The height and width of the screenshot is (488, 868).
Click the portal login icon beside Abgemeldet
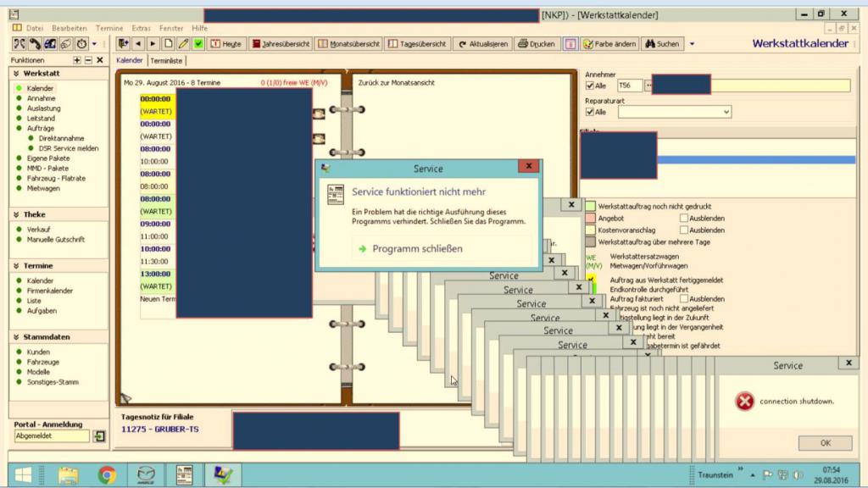pos(99,436)
